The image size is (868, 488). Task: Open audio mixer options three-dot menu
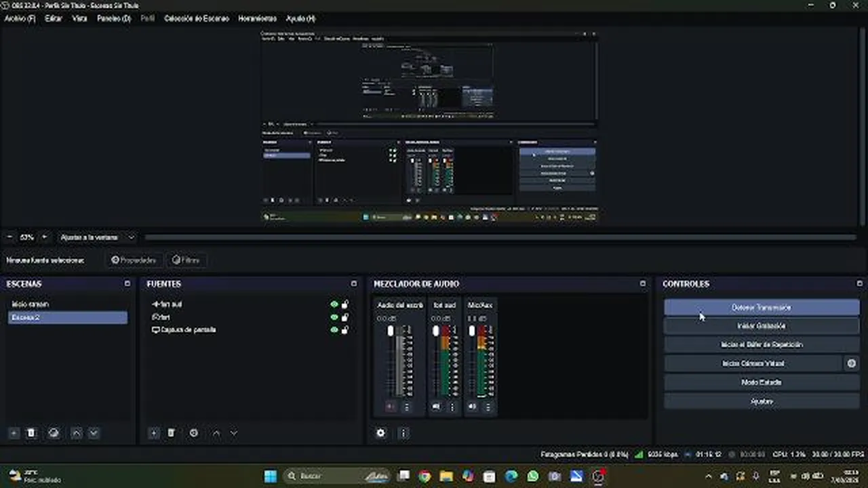(403, 432)
